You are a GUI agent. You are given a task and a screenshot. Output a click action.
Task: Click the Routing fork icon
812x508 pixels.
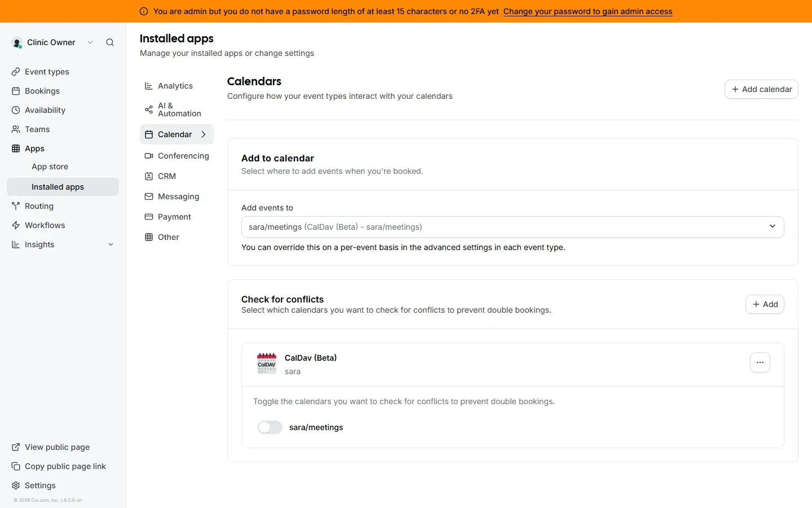(x=16, y=206)
